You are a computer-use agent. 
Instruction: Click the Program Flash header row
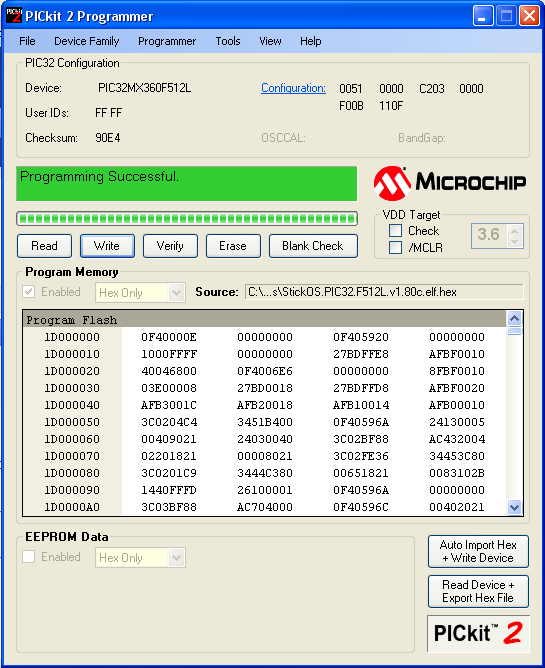click(x=265, y=320)
